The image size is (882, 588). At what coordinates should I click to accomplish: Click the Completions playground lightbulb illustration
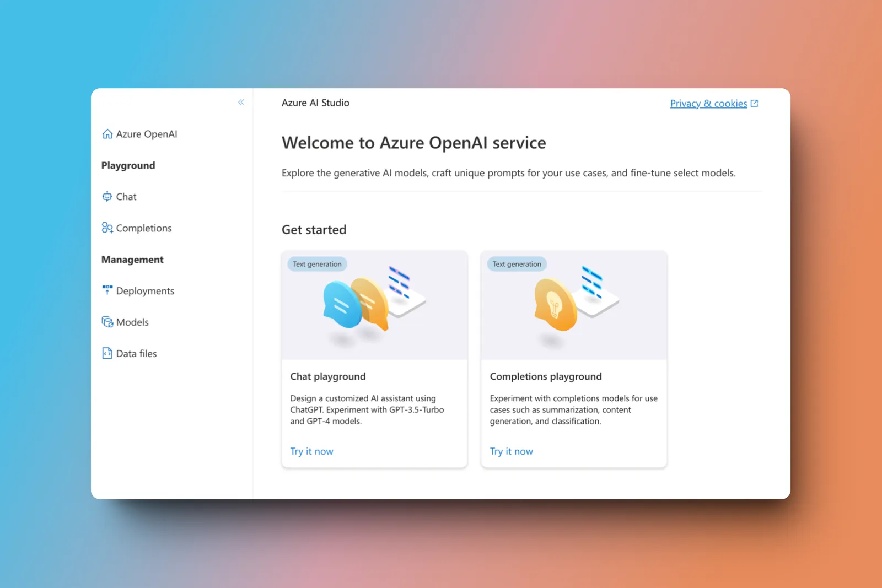pos(556,304)
